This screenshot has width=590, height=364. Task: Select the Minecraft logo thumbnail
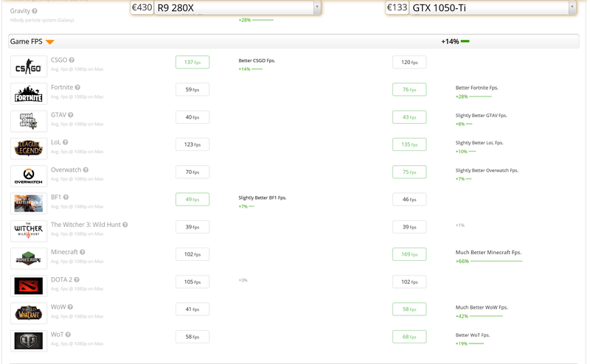point(29,259)
